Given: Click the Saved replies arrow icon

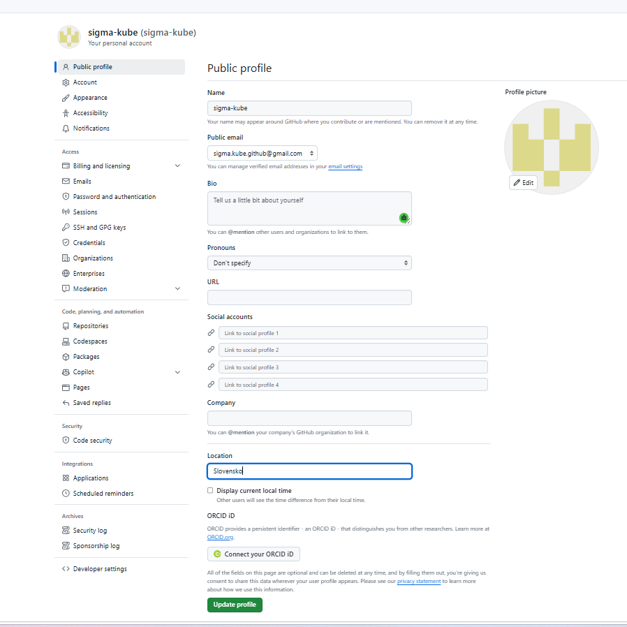Looking at the screenshot, I should (x=66, y=403).
